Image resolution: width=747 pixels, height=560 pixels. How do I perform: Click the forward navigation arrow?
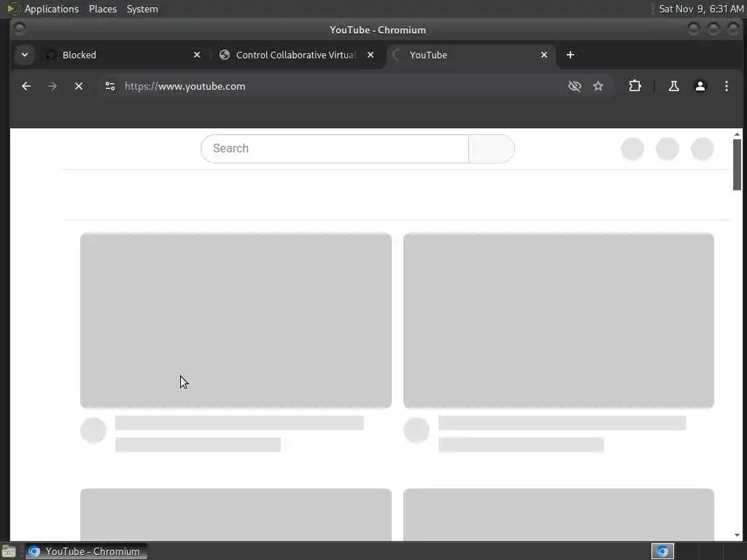click(x=53, y=86)
